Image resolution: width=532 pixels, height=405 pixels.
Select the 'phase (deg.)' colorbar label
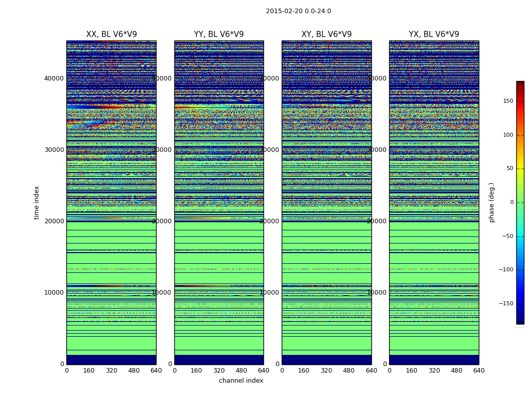[491, 202]
